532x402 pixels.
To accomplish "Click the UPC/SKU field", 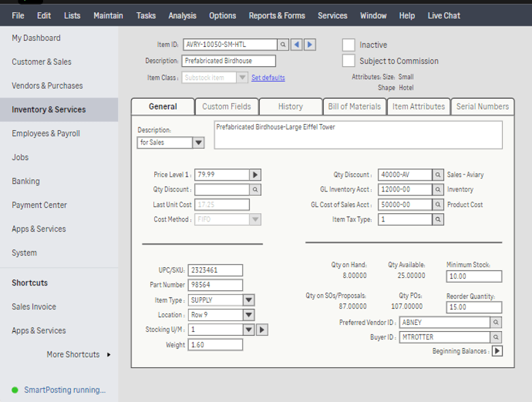I will click(x=215, y=270).
